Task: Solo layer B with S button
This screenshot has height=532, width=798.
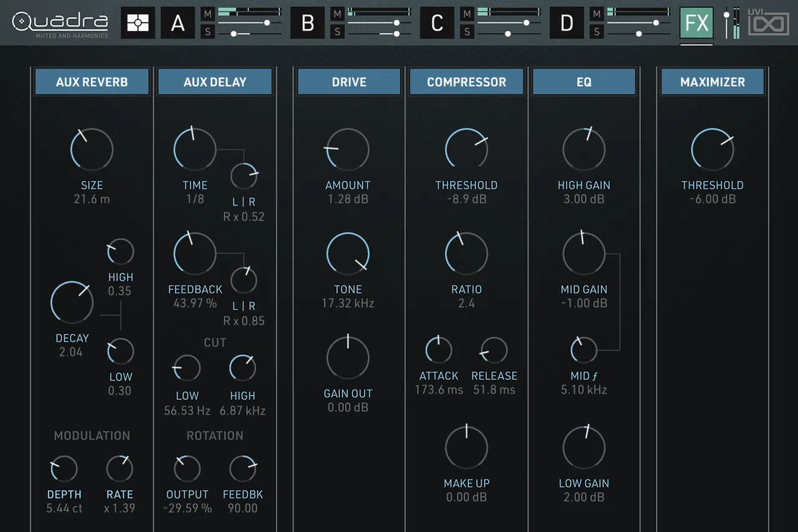Action: [x=338, y=32]
